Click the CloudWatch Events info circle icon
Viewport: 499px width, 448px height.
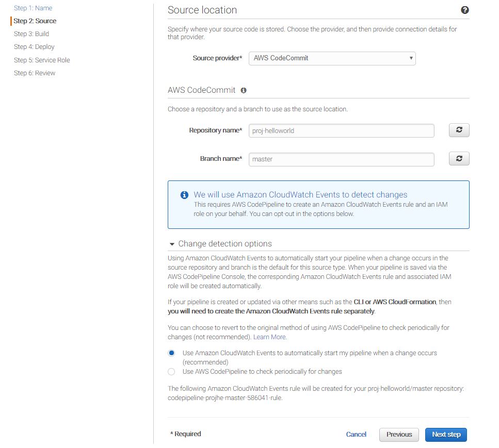[x=184, y=195]
